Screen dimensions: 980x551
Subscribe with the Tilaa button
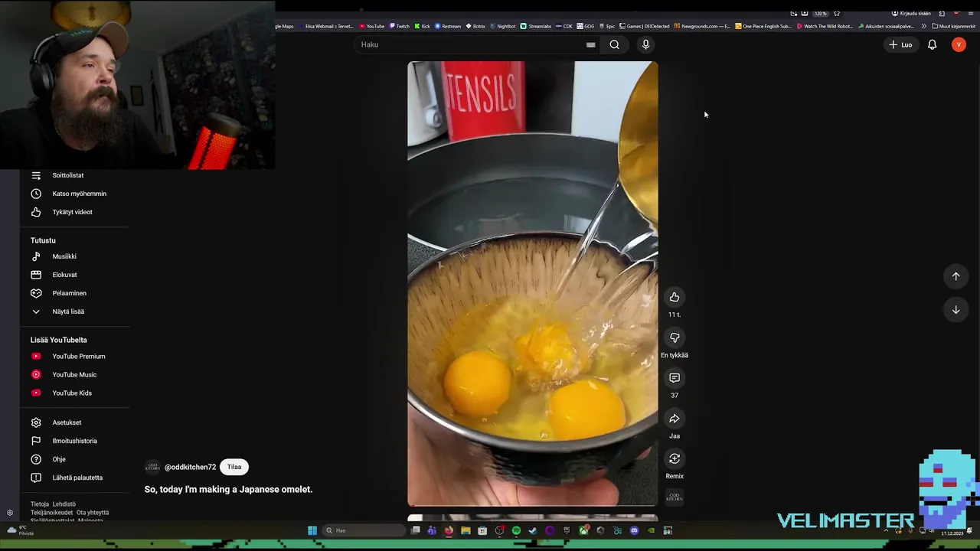point(234,467)
